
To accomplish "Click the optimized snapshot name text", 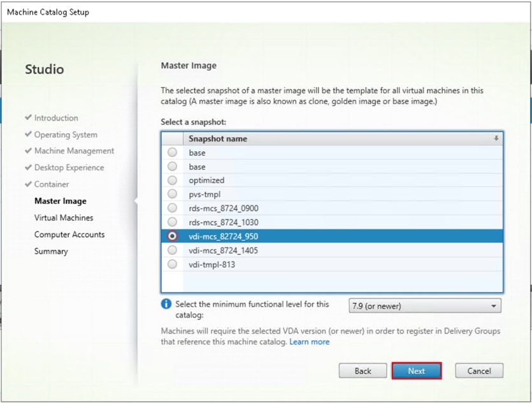I will [206, 180].
